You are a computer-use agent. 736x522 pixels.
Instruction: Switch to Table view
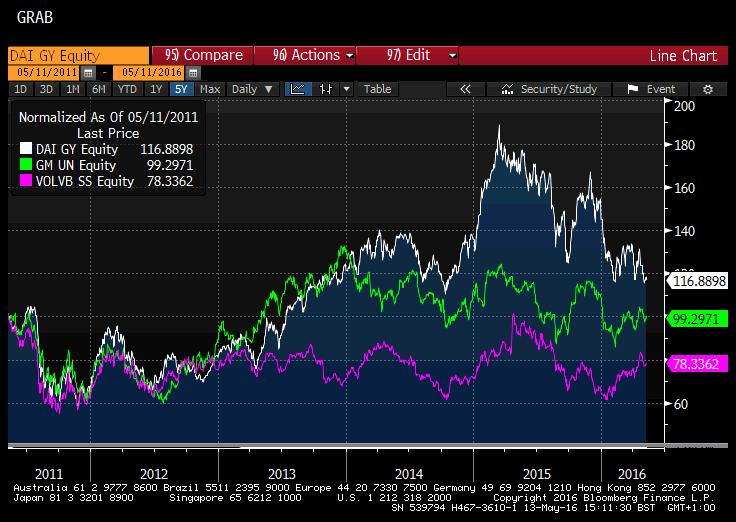[377, 89]
